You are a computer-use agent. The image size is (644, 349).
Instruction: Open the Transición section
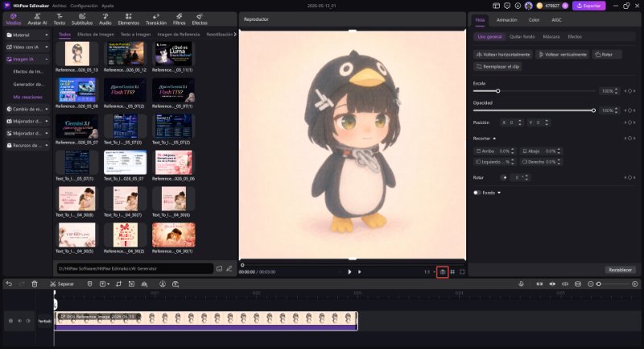(x=156, y=19)
